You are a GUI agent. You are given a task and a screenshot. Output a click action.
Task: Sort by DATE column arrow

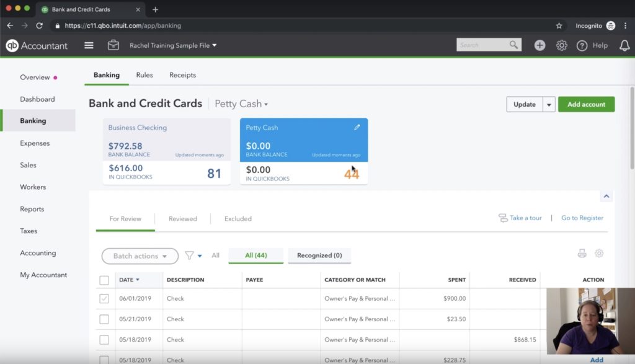(138, 280)
